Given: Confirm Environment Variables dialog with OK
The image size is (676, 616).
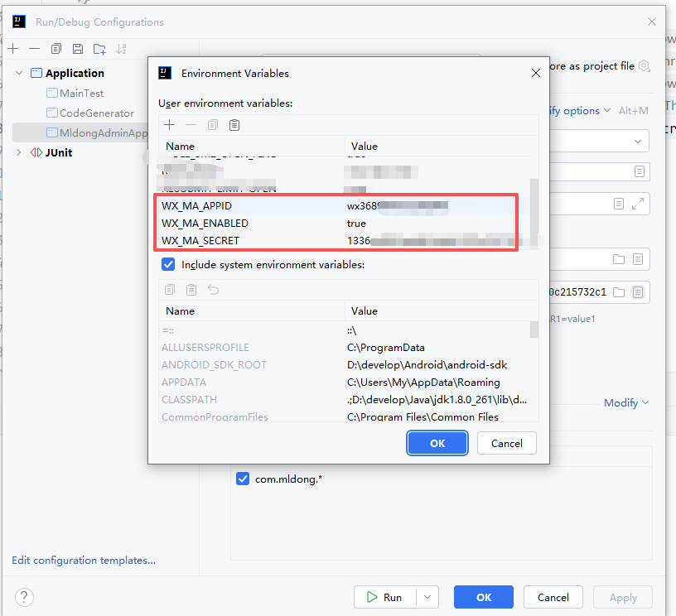Looking at the screenshot, I should 437,443.
